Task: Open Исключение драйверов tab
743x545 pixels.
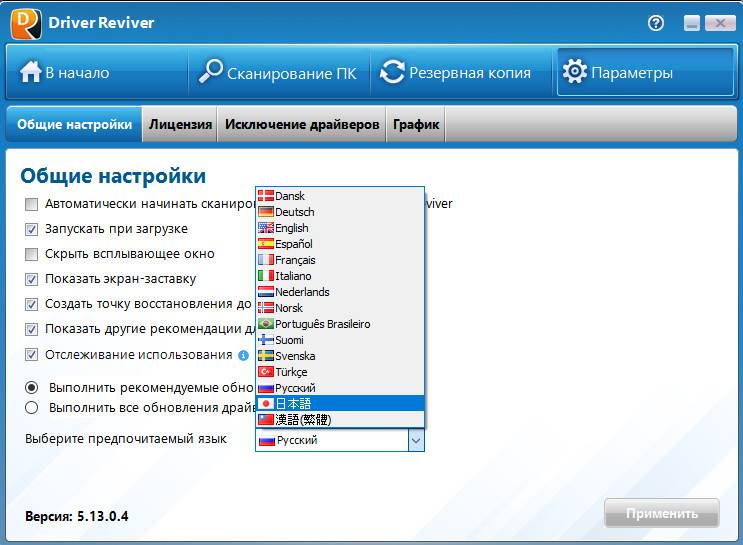Action: point(302,124)
